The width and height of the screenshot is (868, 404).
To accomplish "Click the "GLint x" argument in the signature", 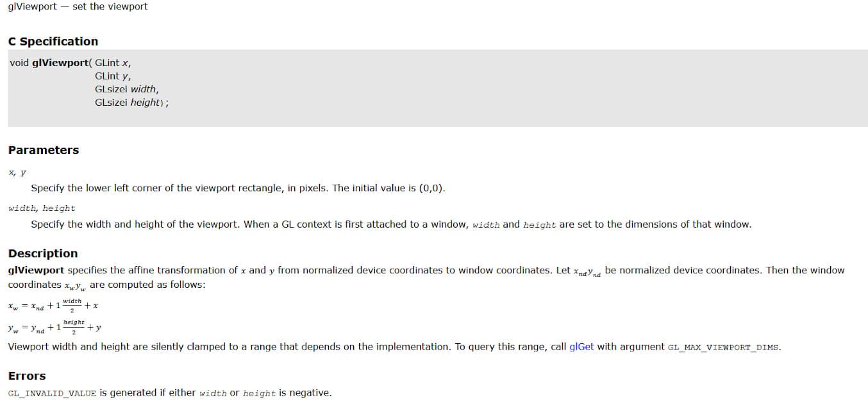I will [113, 63].
